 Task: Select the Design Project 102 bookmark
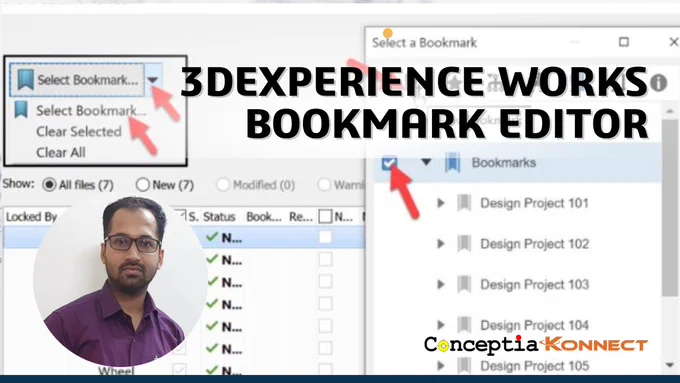click(x=534, y=244)
